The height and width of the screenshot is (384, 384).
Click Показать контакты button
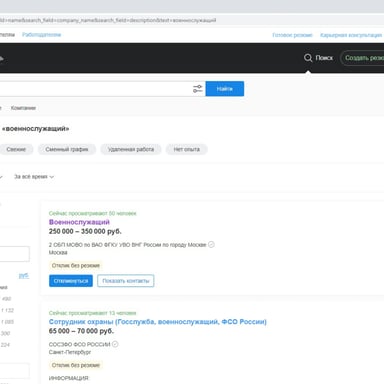[x=126, y=281]
